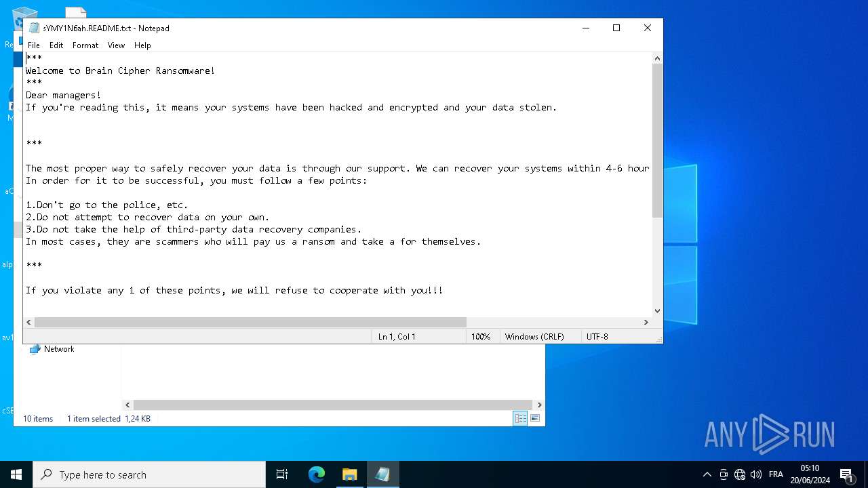The image size is (868, 488).
Task: Select Network in File Explorer navigation pane
Action: pos(59,349)
